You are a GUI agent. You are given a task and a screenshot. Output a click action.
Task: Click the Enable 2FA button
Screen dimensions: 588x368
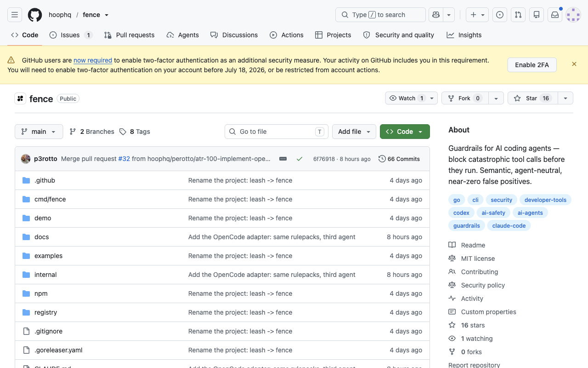(532, 65)
